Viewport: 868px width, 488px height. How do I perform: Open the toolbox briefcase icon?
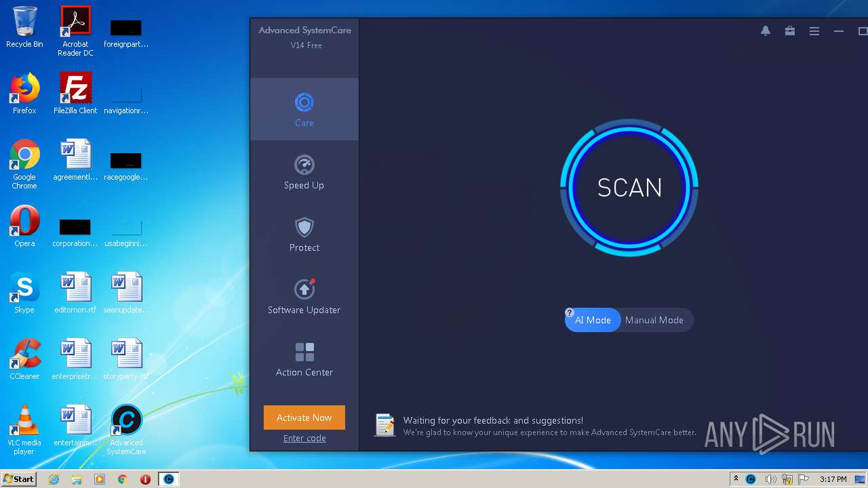coord(790,31)
